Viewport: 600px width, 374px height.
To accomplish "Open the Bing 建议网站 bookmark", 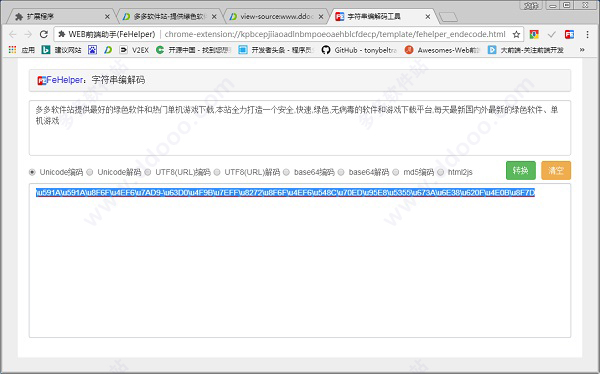I will tap(62, 50).
